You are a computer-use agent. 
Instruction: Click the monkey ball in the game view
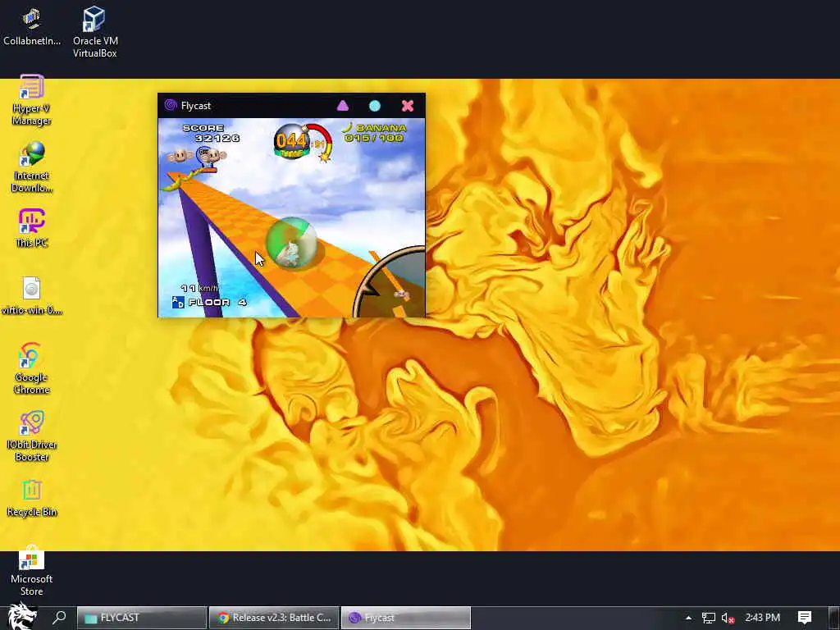point(291,243)
